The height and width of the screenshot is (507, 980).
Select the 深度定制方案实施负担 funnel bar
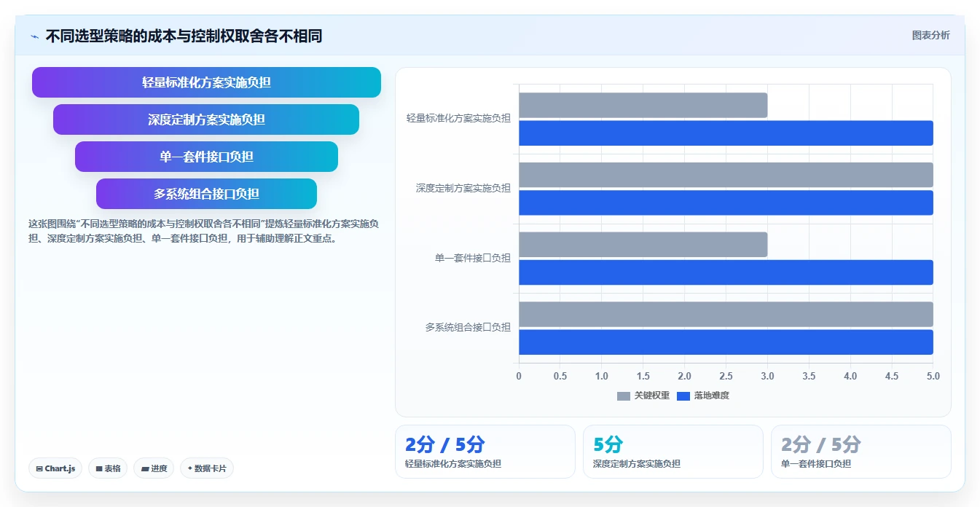[206, 119]
